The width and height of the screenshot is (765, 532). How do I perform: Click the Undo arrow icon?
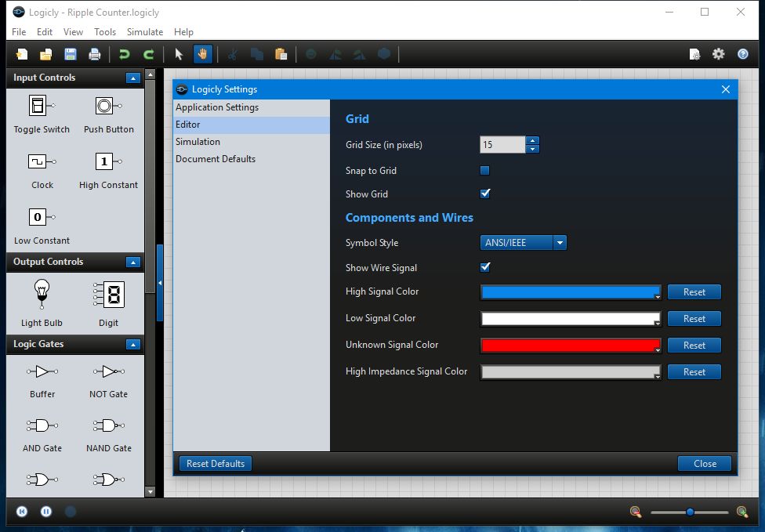(125, 54)
